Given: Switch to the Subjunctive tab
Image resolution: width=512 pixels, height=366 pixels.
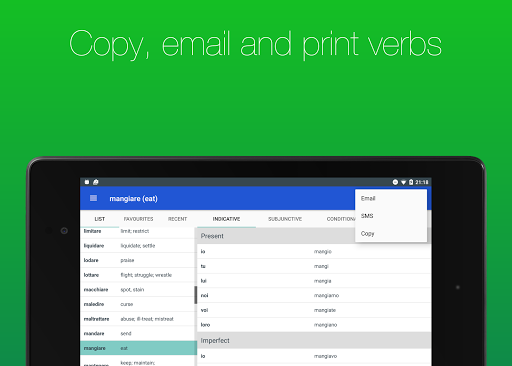Looking at the screenshot, I should pyautogui.click(x=285, y=219).
